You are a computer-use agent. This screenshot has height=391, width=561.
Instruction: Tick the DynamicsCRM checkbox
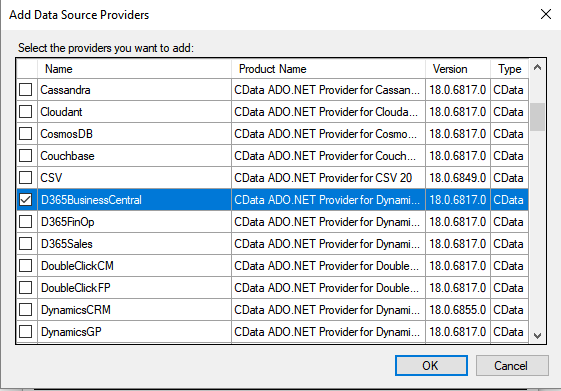[25, 309]
